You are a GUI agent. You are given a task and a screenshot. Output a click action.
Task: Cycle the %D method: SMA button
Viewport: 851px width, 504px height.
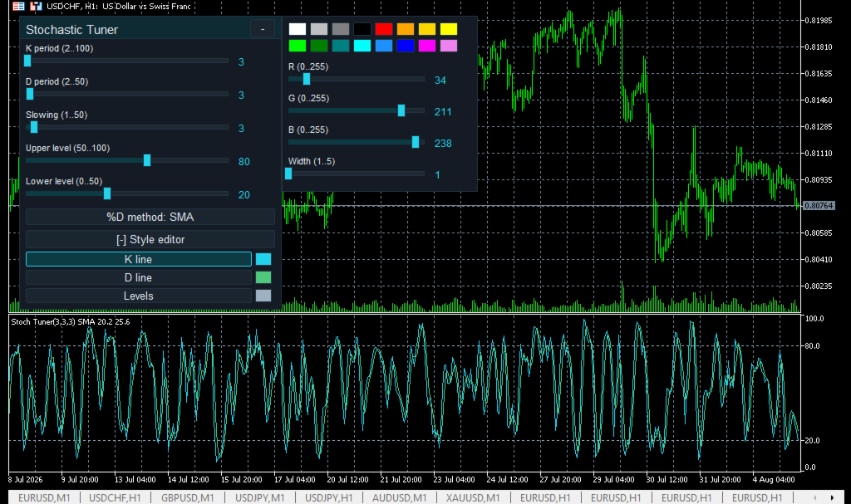(150, 217)
